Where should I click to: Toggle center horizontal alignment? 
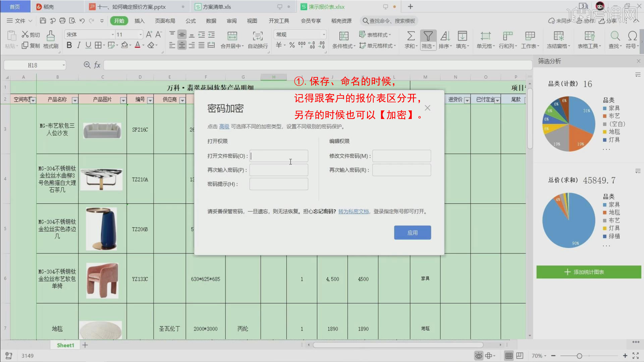coord(182,45)
